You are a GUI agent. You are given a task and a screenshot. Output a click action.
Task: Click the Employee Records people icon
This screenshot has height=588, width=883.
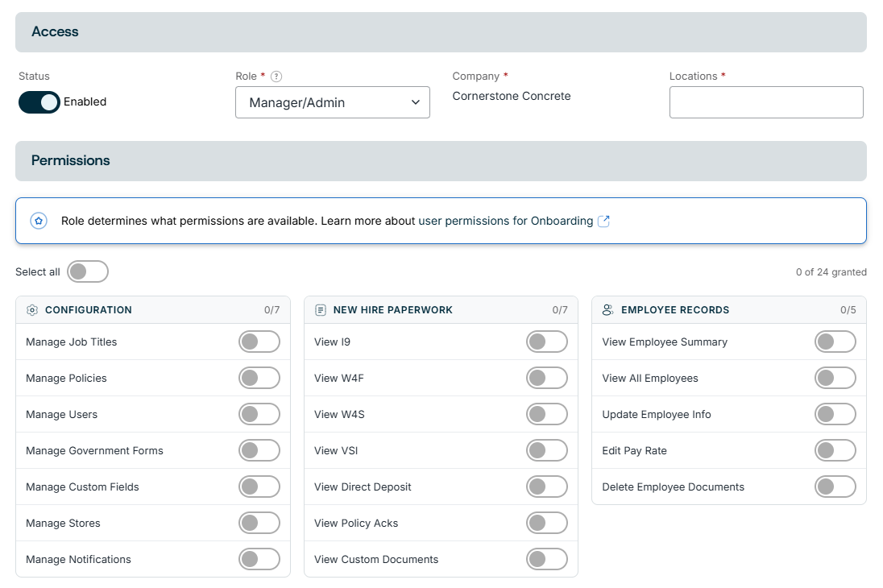tap(608, 310)
